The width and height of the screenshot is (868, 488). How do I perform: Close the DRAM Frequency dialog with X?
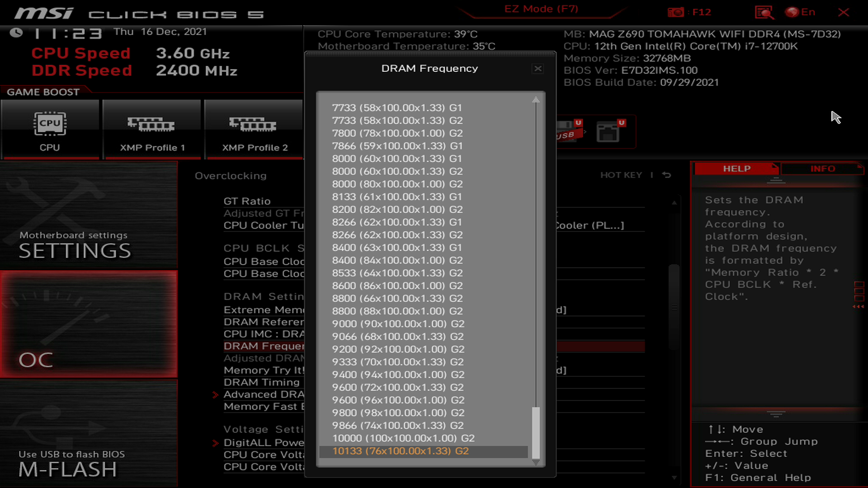pyautogui.click(x=538, y=69)
